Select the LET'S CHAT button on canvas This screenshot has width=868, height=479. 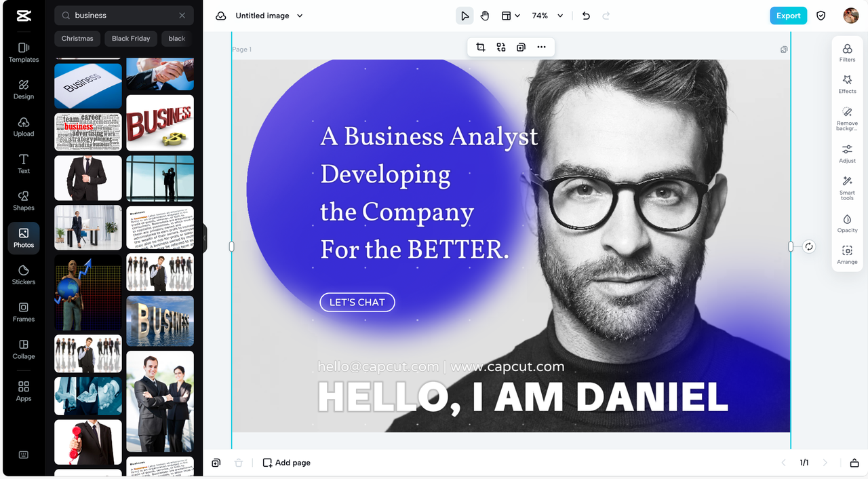click(x=357, y=302)
